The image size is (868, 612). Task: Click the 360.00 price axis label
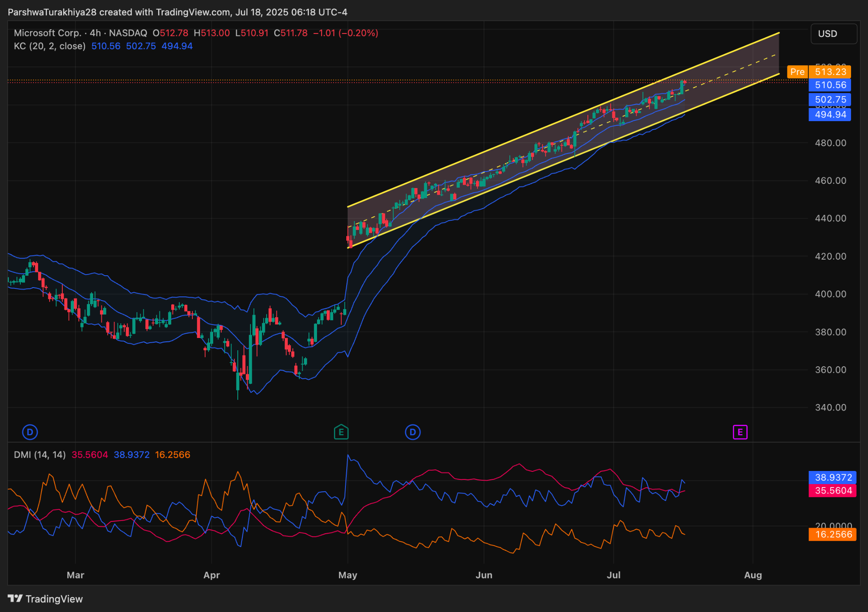point(830,370)
